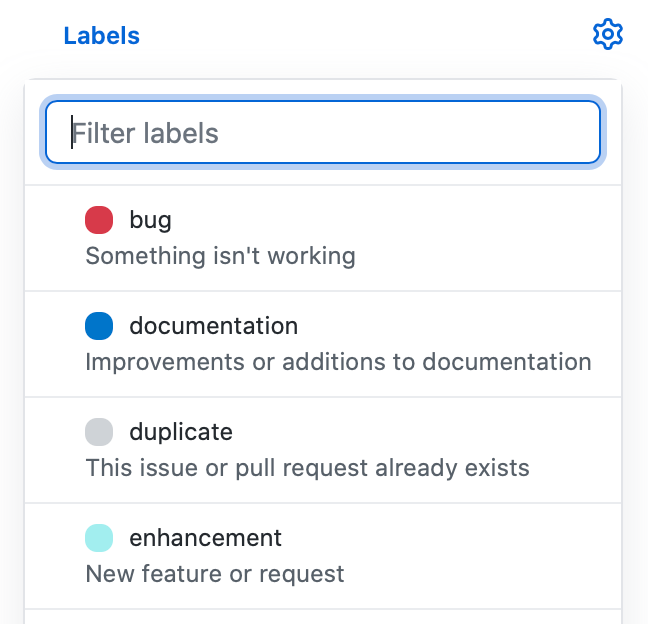Toggle selection area left of duplicate
Image resolution: width=648 pixels, height=624 pixels.
click(x=55, y=450)
